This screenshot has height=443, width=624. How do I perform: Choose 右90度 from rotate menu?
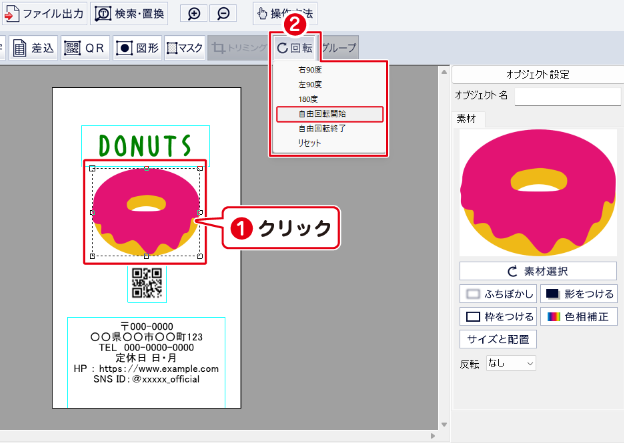[x=311, y=71]
